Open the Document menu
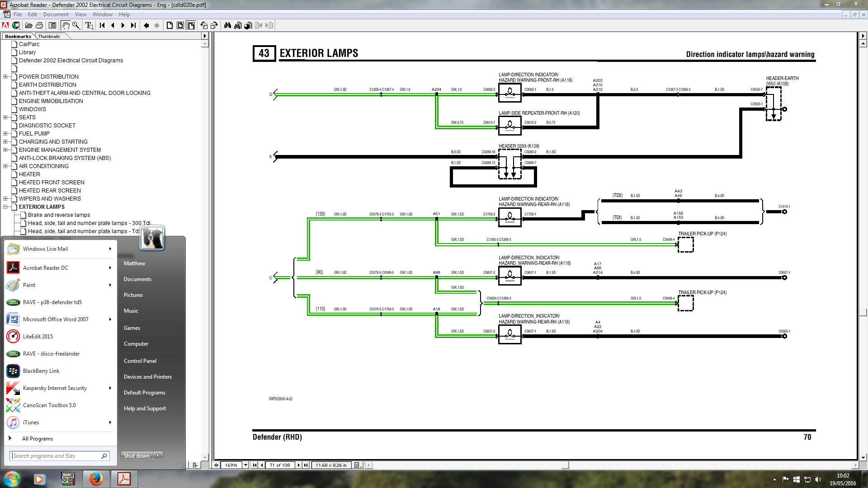Screen dimensions: 868x488 pos(56,14)
